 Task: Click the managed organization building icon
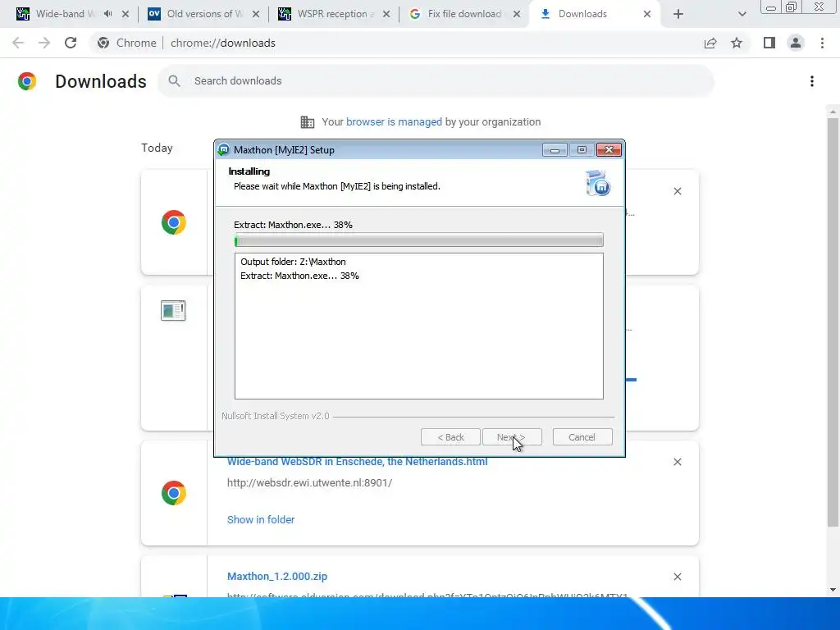(308, 122)
